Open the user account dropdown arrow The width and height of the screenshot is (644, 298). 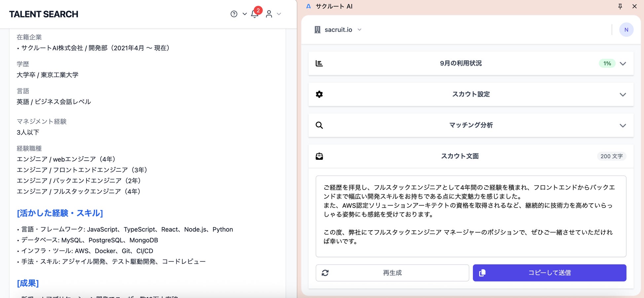click(x=279, y=14)
